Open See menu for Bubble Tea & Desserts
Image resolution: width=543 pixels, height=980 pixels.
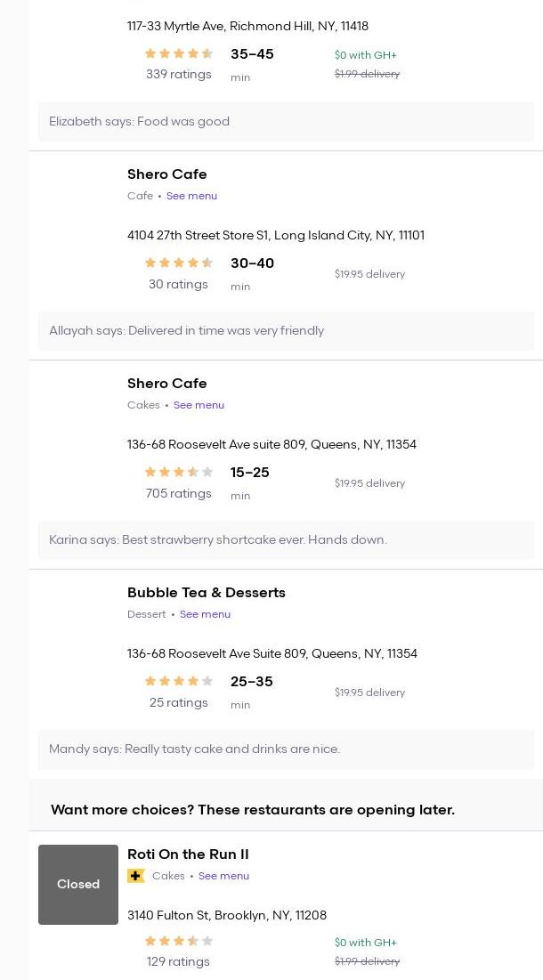click(205, 614)
